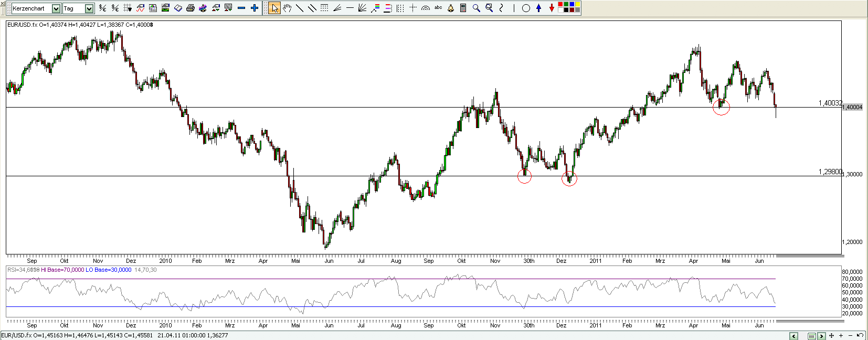Select the parallel channel lines tool
Screen dimensions: 868x340
pos(312,8)
